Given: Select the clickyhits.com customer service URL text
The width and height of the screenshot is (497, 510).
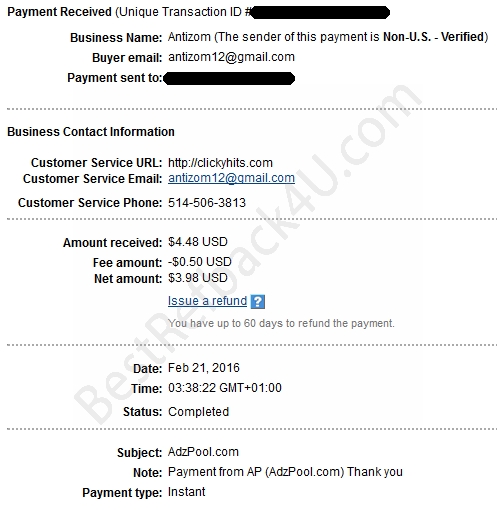Looking at the screenshot, I should point(220,163).
